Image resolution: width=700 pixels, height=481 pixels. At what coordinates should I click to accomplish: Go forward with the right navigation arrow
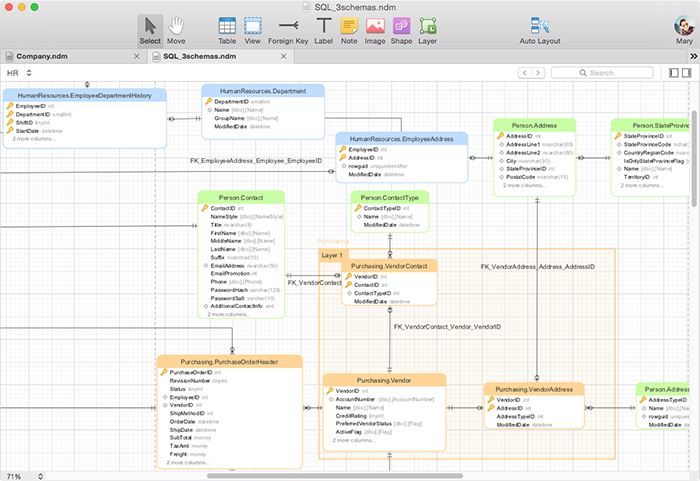[538, 73]
